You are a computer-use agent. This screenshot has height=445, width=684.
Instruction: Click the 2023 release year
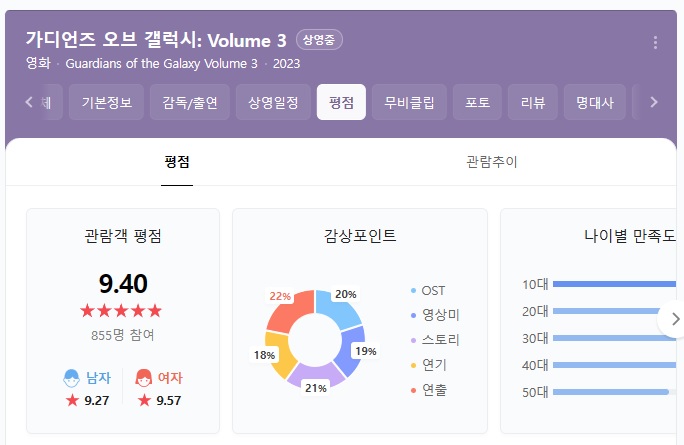tap(286, 64)
